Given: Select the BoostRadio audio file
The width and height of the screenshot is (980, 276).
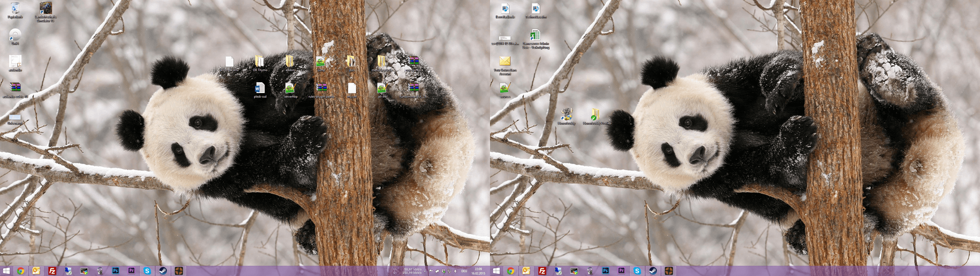Looking at the screenshot, I should 505,10.
